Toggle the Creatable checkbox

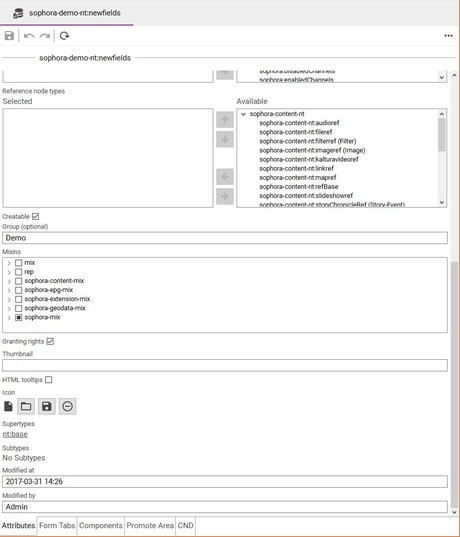click(x=35, y=216)
